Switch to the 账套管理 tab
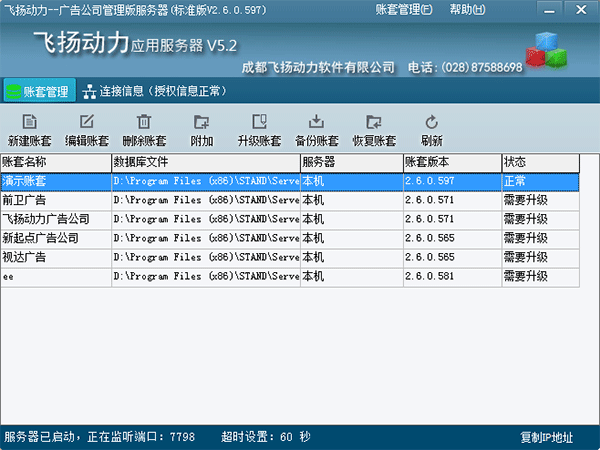Screen dimensions: 600x450 coord(38,91)
